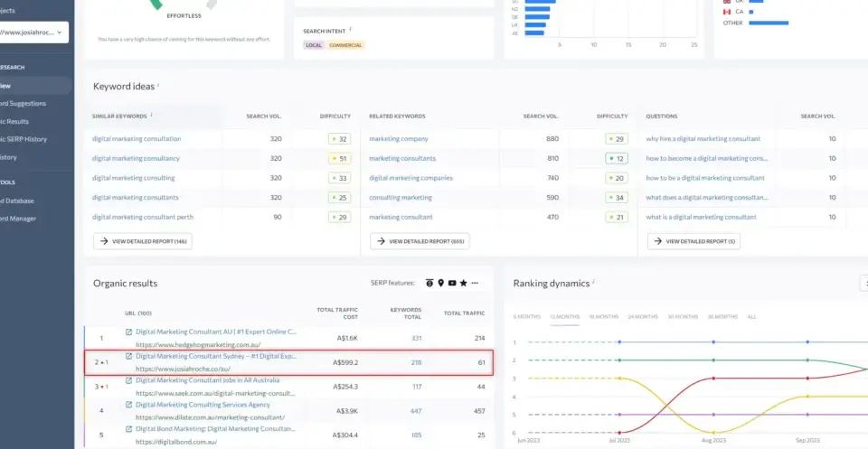Open dilate.com.au result via external link icon
The width and height of the screenshot is (868, 449).
[129, 405]
